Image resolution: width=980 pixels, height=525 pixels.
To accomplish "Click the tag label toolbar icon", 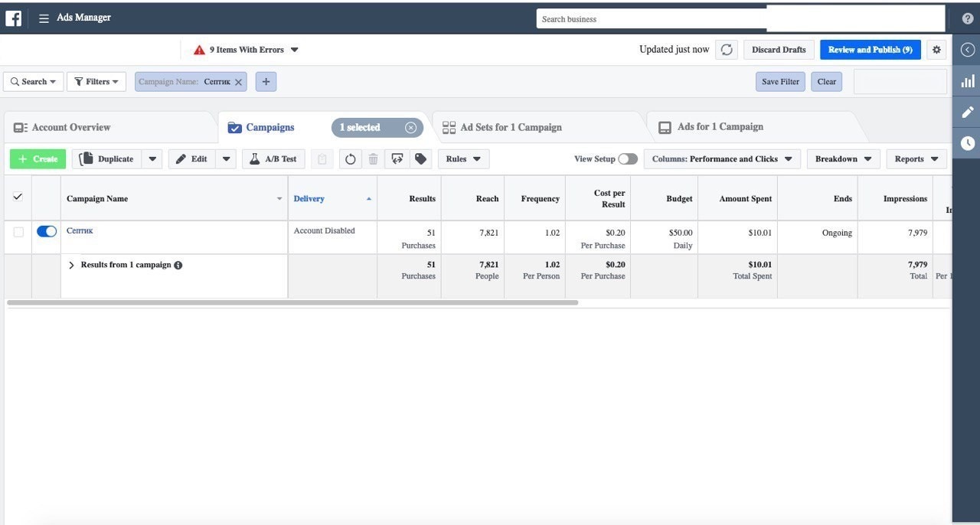I will click(420, 159).
